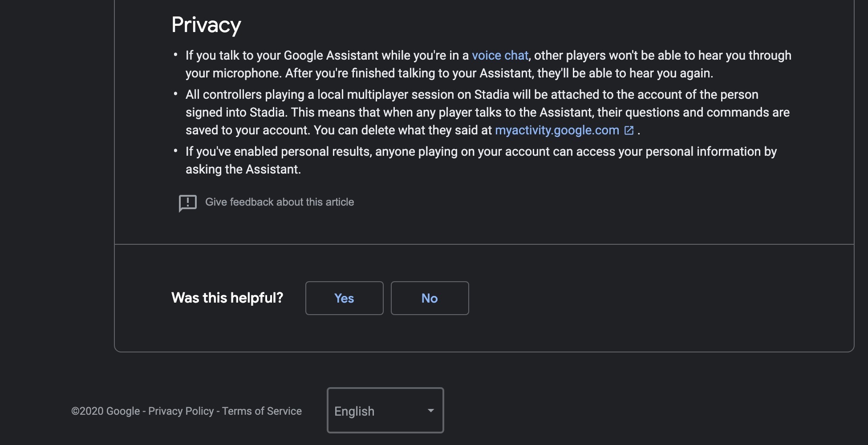Click No to mark the article unhelpful
The height and width of the screenshot is (445, 868).
429,298
